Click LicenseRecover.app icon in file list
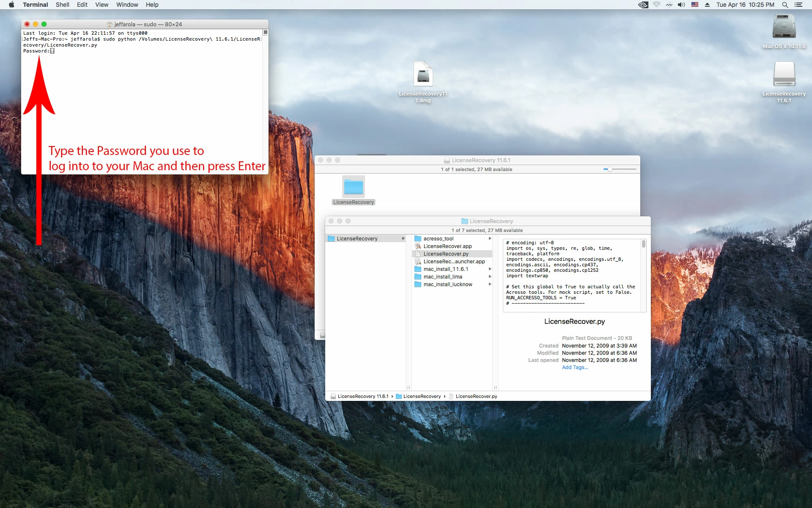Screen dimensions: 812x508 tap(418, 246)
